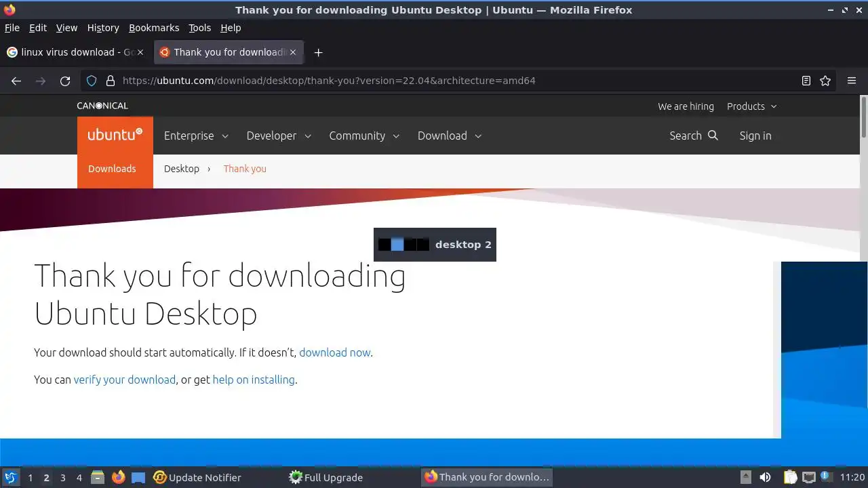
Task: Open the Bookmarks menu
Action: (154, 28)
